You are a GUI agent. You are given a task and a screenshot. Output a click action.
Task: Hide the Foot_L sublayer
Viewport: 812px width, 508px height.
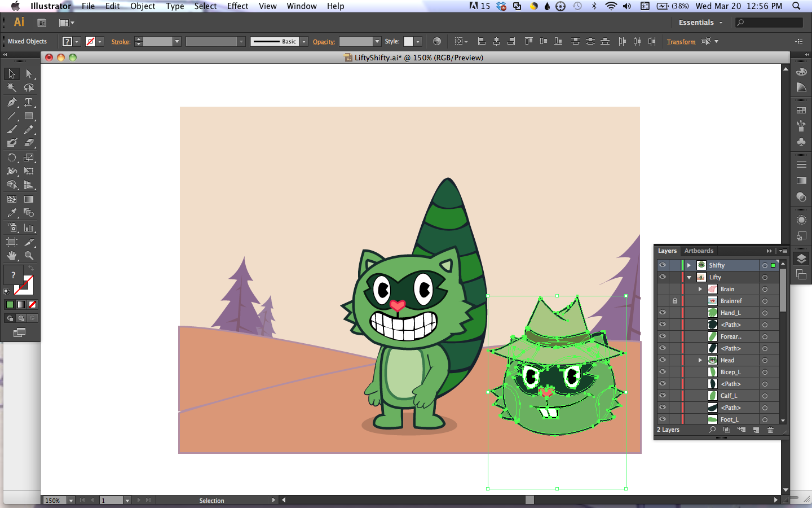663,419
